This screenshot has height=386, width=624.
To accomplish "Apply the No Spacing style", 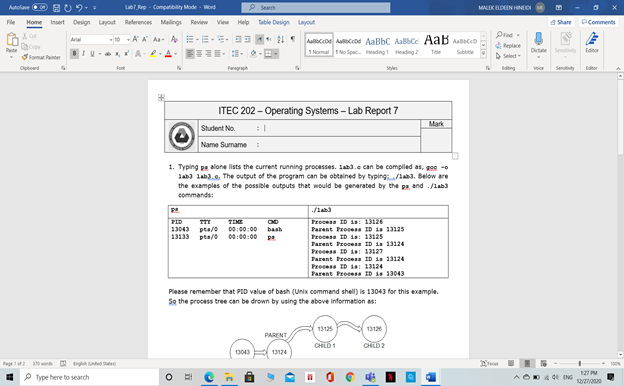I will [x=348, y=45].
